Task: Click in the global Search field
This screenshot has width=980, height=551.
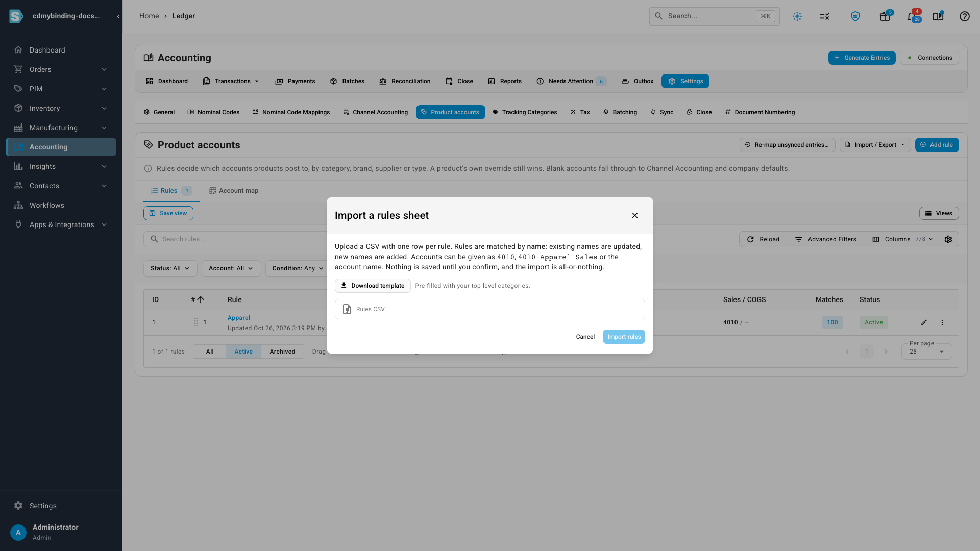Action: tap(714, 16)
